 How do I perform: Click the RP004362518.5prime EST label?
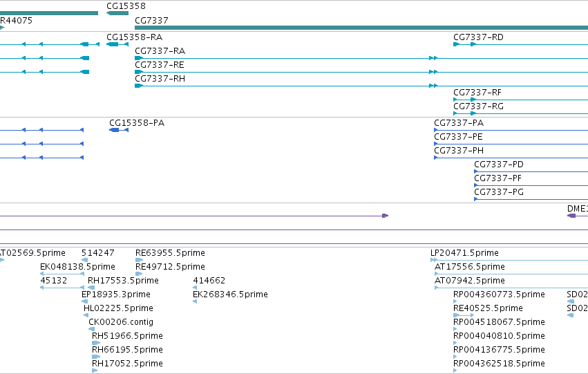(499, 364)
